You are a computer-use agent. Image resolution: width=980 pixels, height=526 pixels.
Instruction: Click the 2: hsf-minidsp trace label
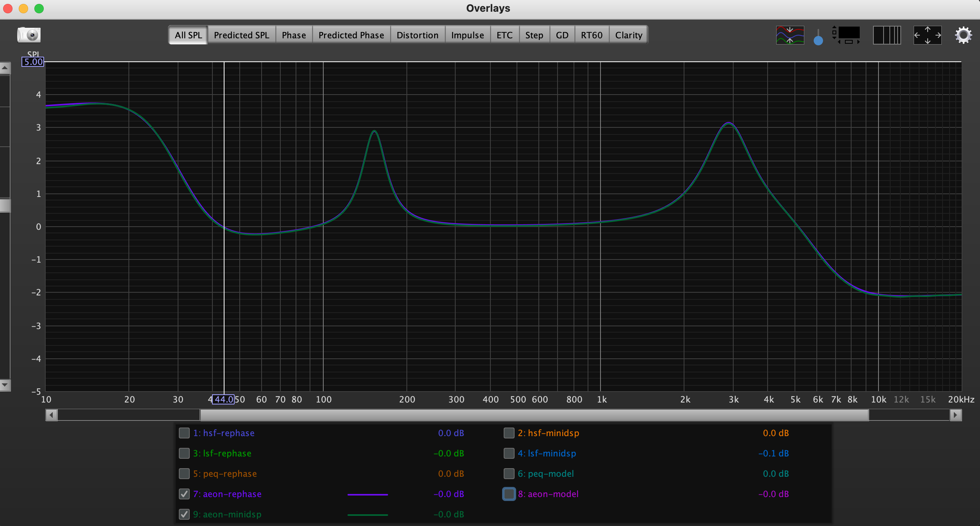tap(549, 433)
